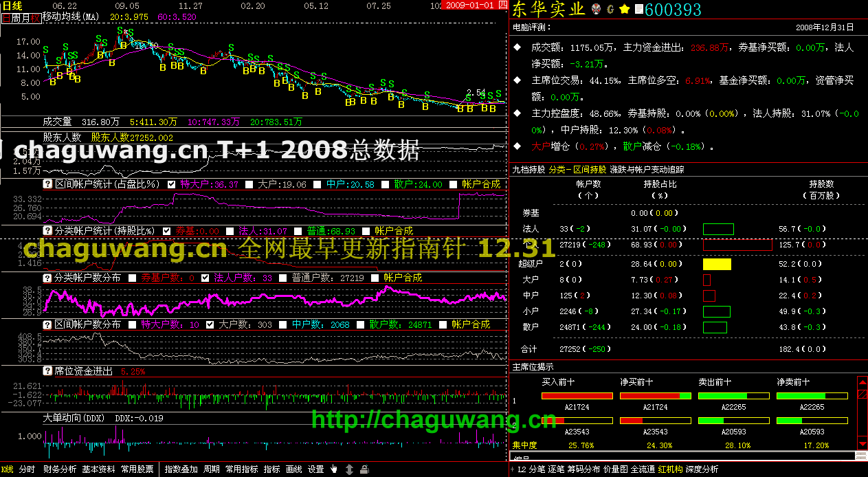Click the 区间持股 link

[590, 169]
